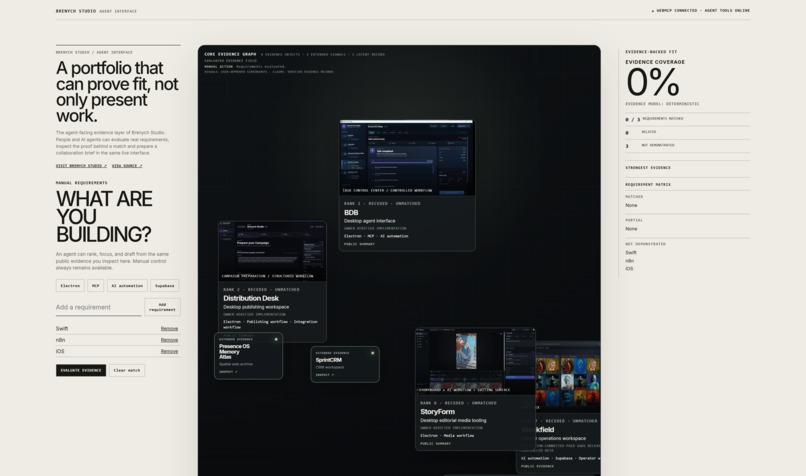
Task: Click the Electron · Media workflow tags on StoryForm
Action: coord(447,435)
